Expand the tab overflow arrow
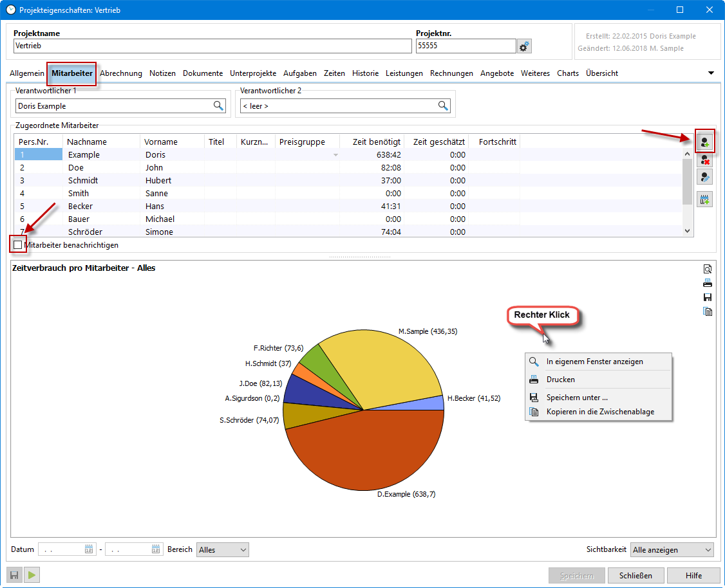Screen dimensions: 725x588 [711, 73]
